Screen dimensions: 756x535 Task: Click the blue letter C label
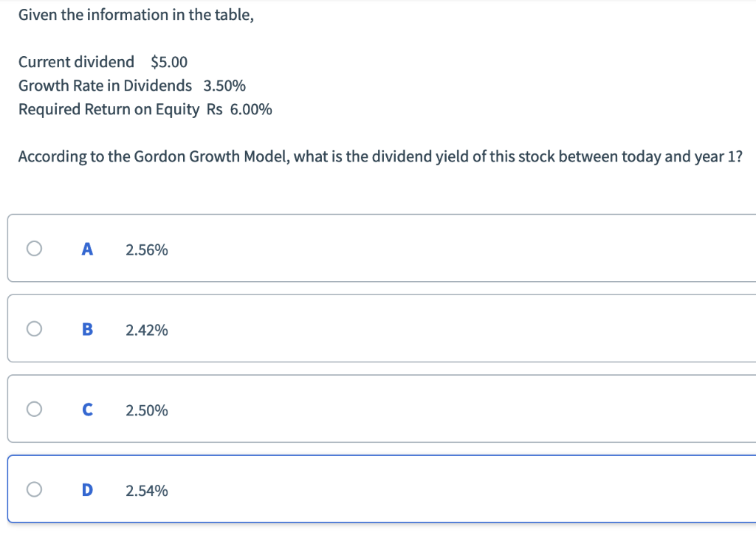tap(87, 409)
